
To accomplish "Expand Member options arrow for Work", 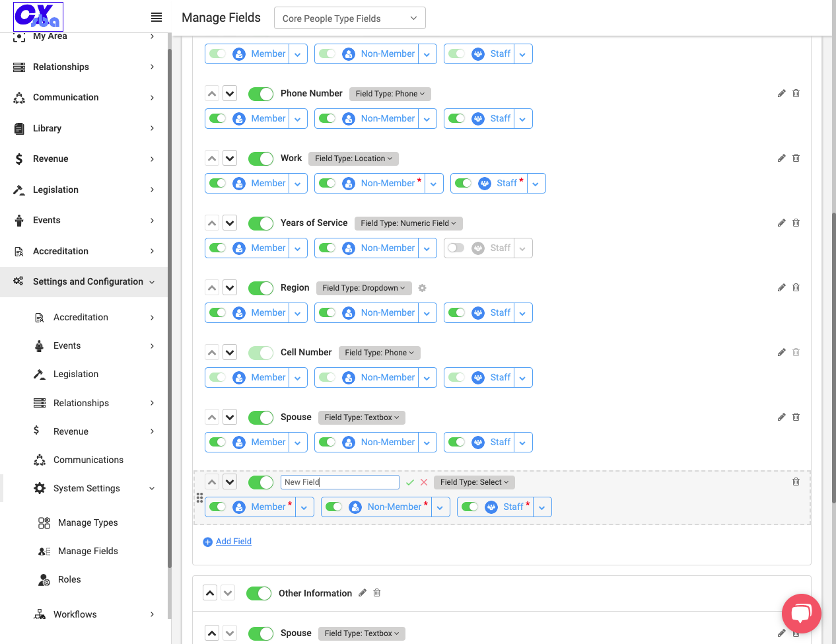I will click(298, 184).
